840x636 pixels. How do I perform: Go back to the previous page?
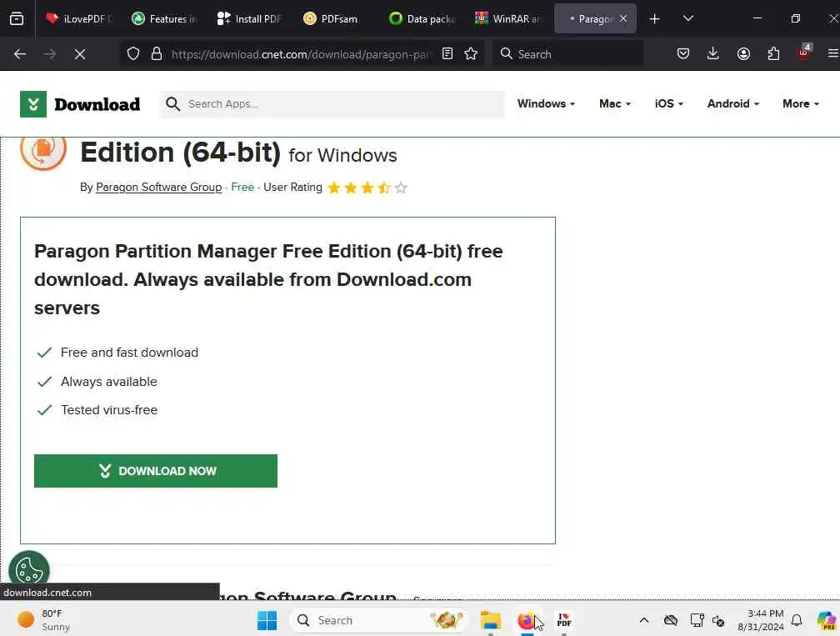20,53
